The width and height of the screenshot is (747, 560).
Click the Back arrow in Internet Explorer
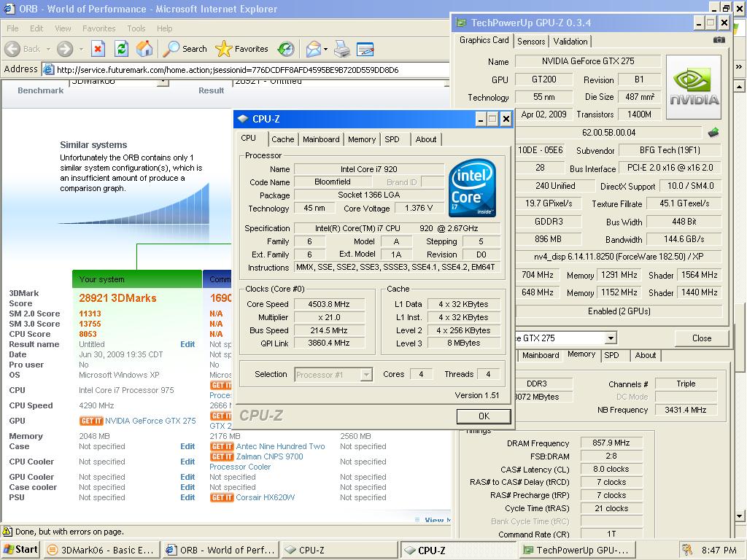[13, 49]
